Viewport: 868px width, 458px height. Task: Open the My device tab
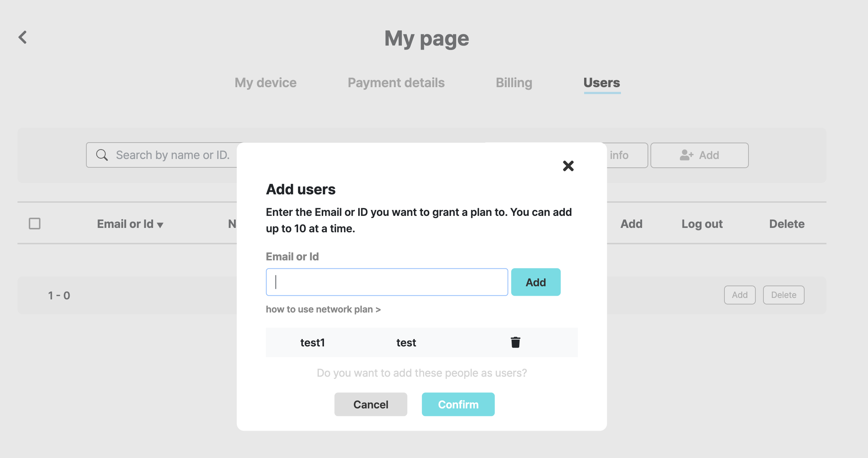pyautogui.click(x=266, y=83)
